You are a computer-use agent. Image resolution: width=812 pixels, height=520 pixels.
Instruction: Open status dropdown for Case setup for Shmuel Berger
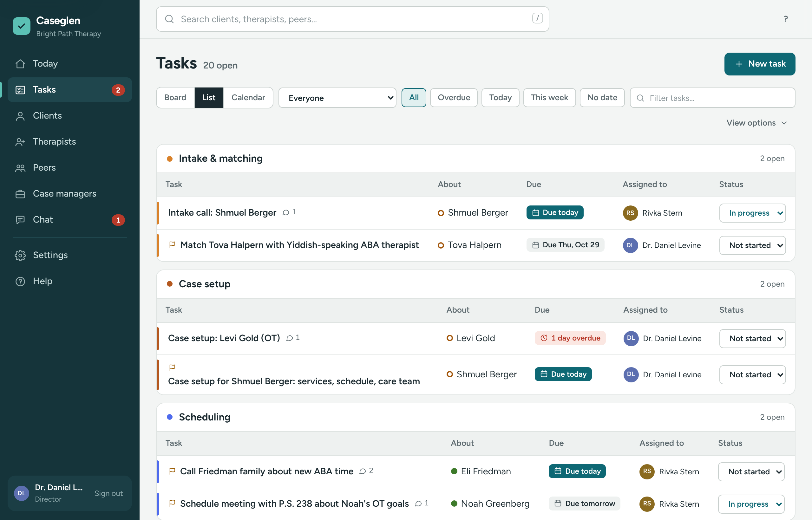(x=753, y=375)
